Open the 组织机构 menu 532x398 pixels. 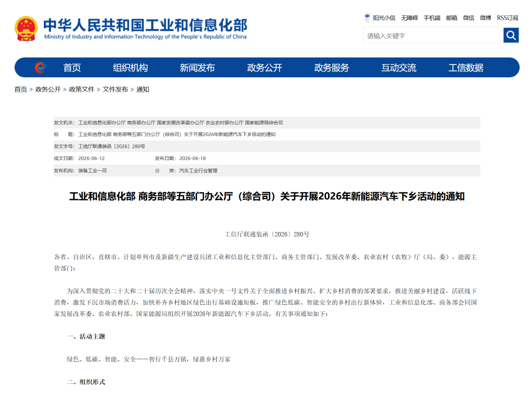click(x=130, y=67)
